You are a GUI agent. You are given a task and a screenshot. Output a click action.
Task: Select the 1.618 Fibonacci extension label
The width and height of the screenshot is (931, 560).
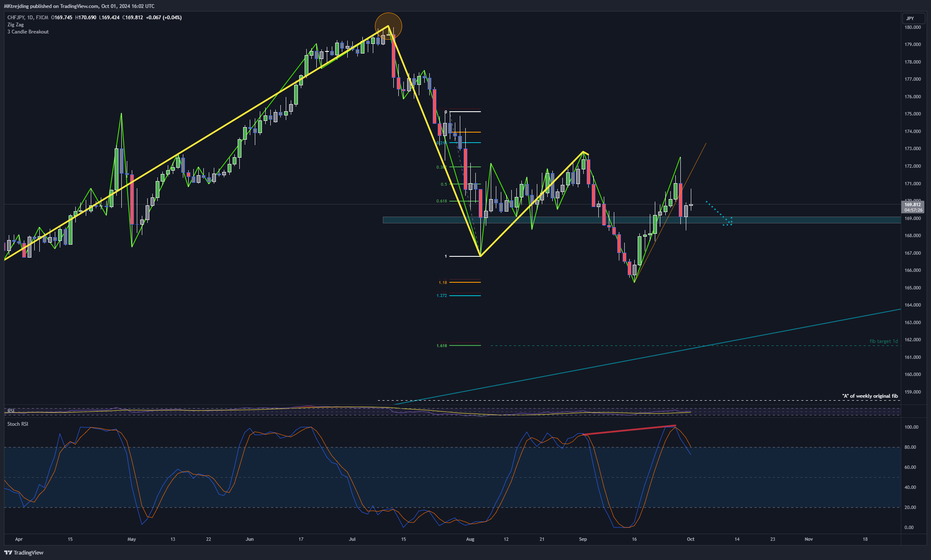[441, 346]
